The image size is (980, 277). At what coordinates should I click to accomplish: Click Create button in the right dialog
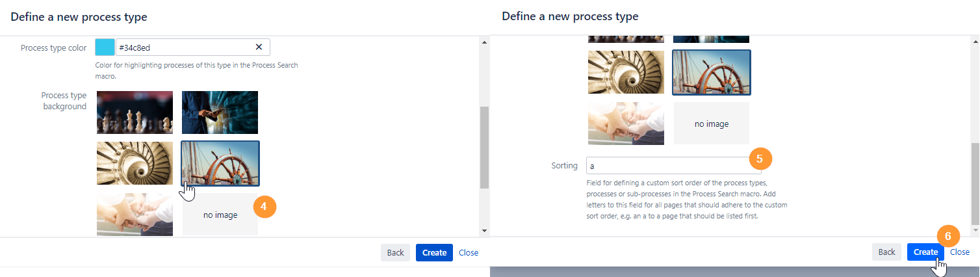[925, 252]
